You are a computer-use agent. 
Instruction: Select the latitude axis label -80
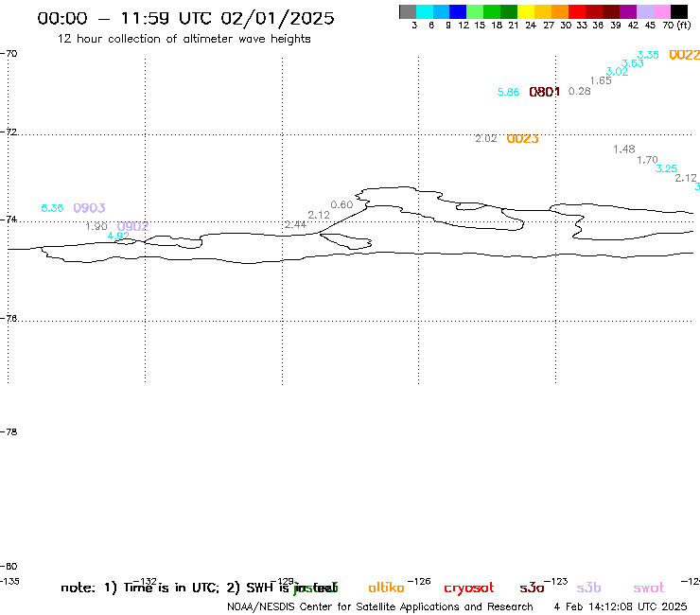(x=9, y=567)
